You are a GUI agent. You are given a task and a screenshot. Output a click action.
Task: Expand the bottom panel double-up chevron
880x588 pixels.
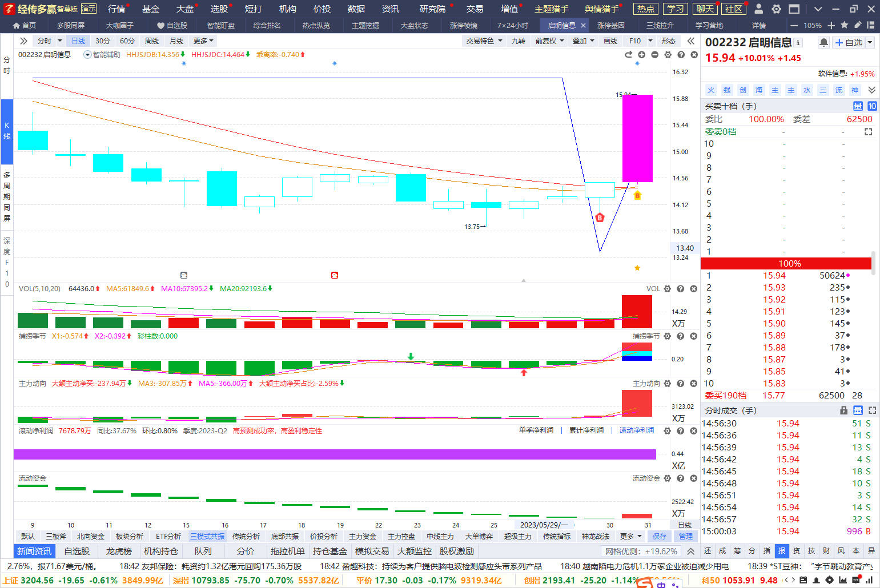tap(691, 551)
